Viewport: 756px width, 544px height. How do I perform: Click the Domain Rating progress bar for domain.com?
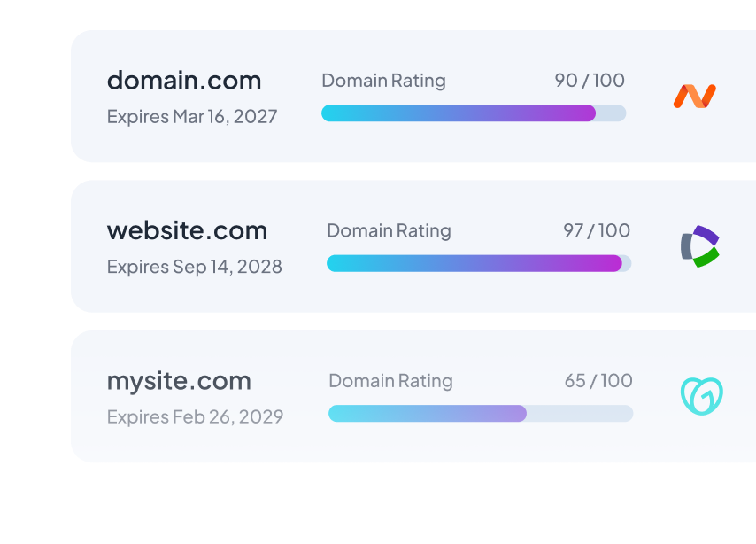pos(473,113)
